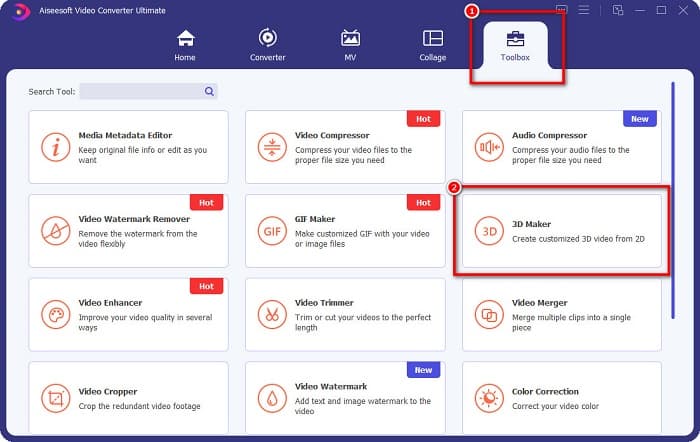Click the Color Correction sun icon
Image resolution: width=700 pixels, height=442 pixels.
coord(489,398)
